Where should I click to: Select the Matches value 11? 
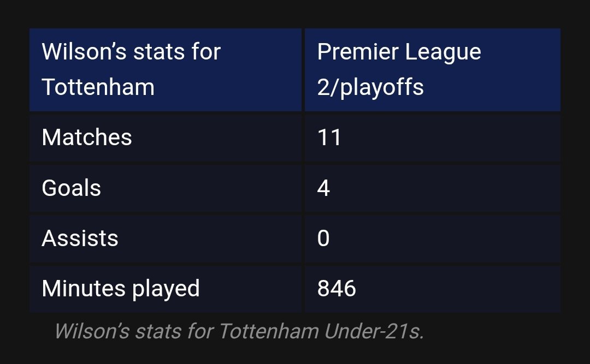point(329,138)
